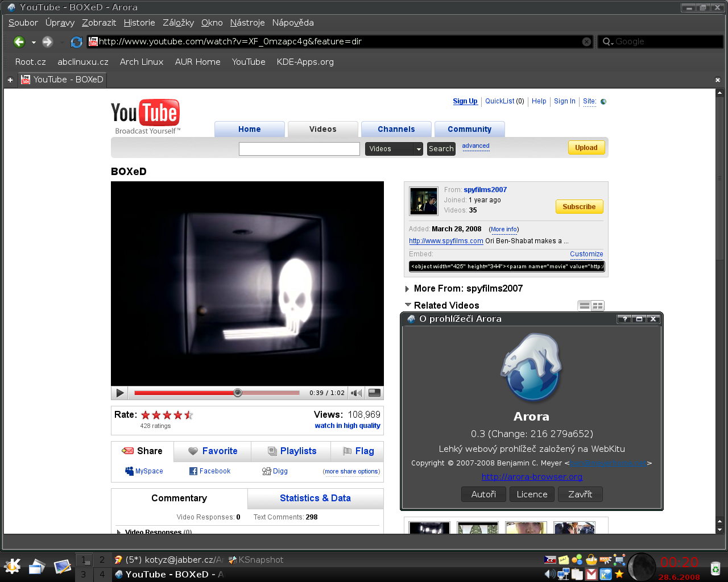
Task: Click the yellow Upload button
Action: tap(586, 148)
